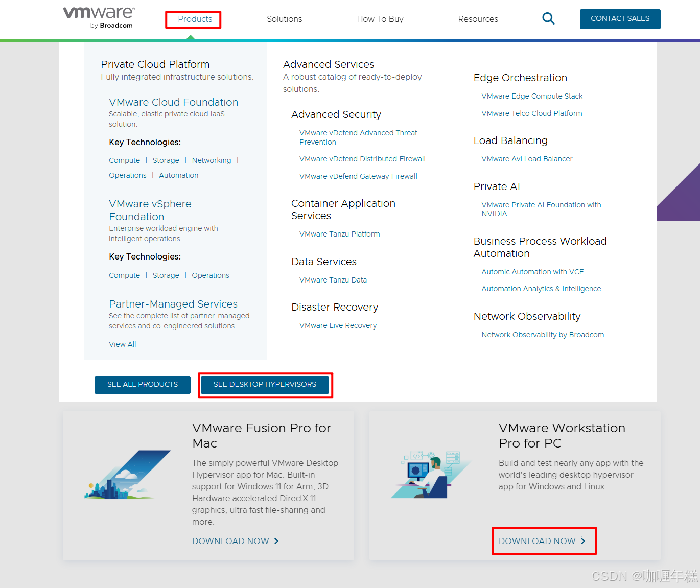This screenshot has height=588, width=700.
Task: Select Automation key technology link
Action: point(179,175)
